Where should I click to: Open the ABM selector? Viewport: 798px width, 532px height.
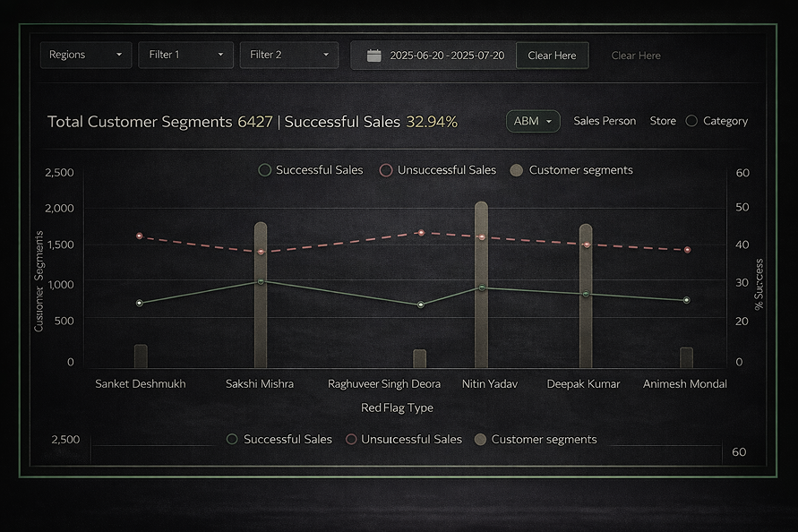533,120
